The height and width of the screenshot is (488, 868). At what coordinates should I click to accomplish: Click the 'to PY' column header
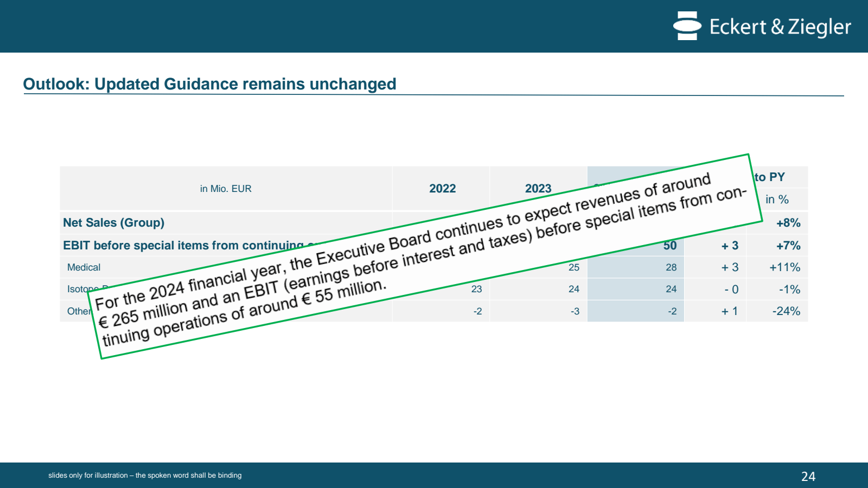pos(770,177)
